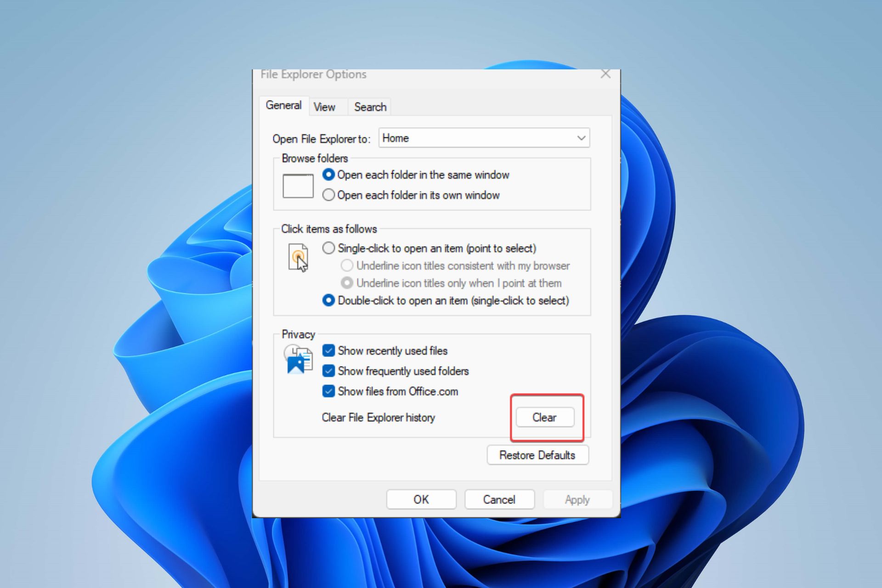
Task: Click the Cancel button
Action: (499, 499)
